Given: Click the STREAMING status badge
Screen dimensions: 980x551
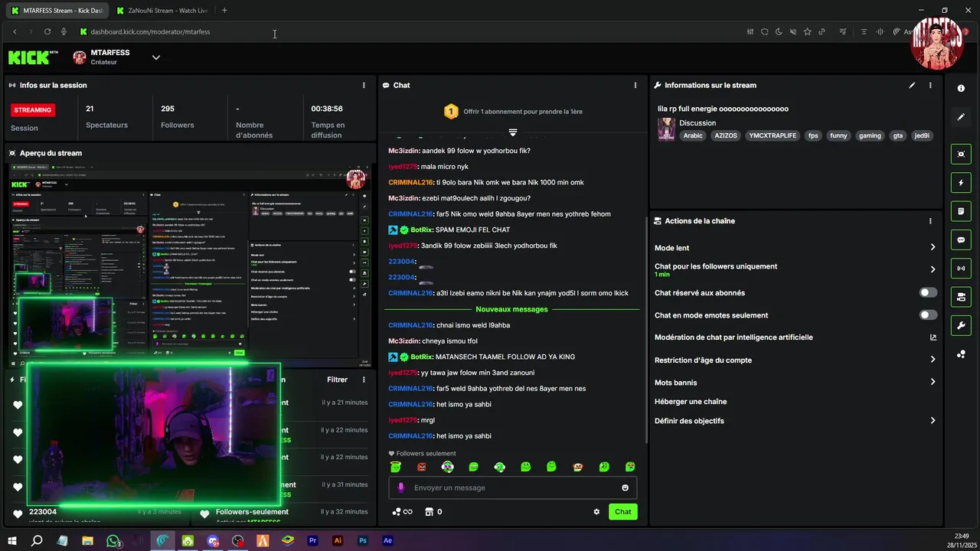Looking at the screenshot, I should [33, 110].
